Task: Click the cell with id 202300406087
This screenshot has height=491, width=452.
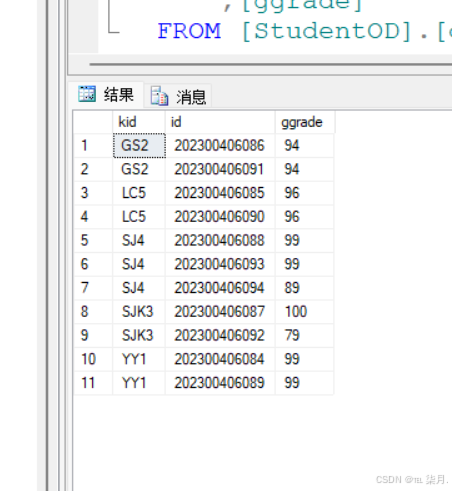Action: 220,312
